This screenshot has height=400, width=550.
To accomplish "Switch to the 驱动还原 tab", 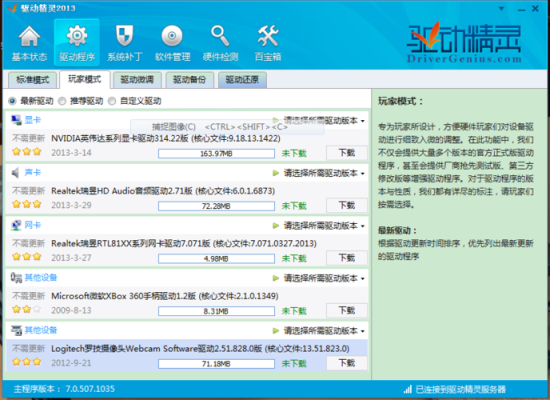I will [242, 80].
